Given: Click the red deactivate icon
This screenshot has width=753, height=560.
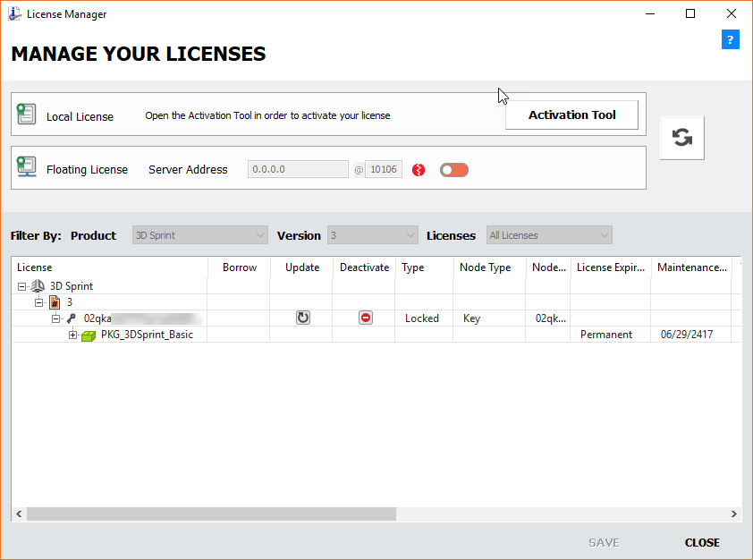Looking at the screenshot, I should (365, 318).
